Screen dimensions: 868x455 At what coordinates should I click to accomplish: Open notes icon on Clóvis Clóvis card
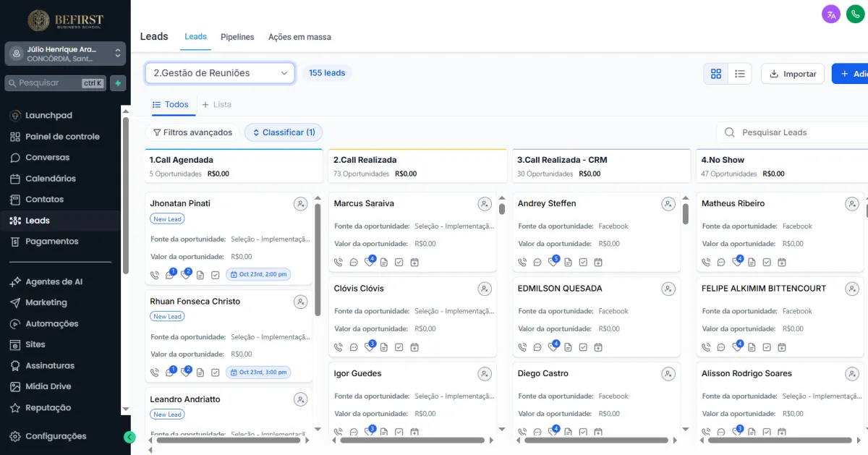tap(384, 347)
